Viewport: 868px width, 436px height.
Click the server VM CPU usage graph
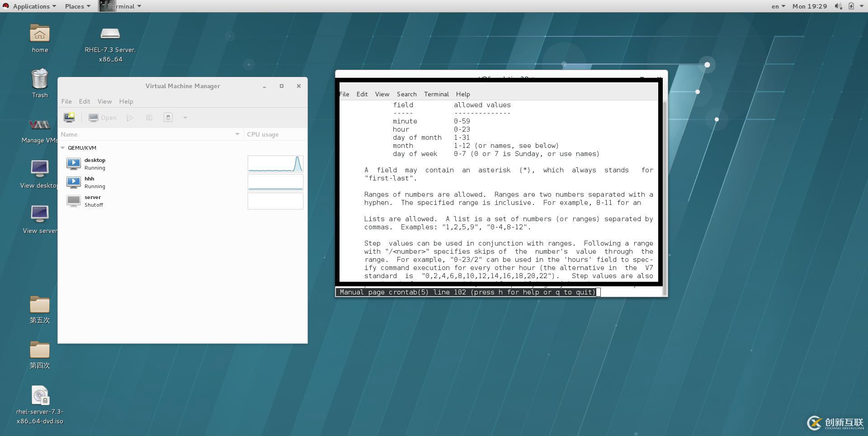pyautogui.click(x=275, y=201)
